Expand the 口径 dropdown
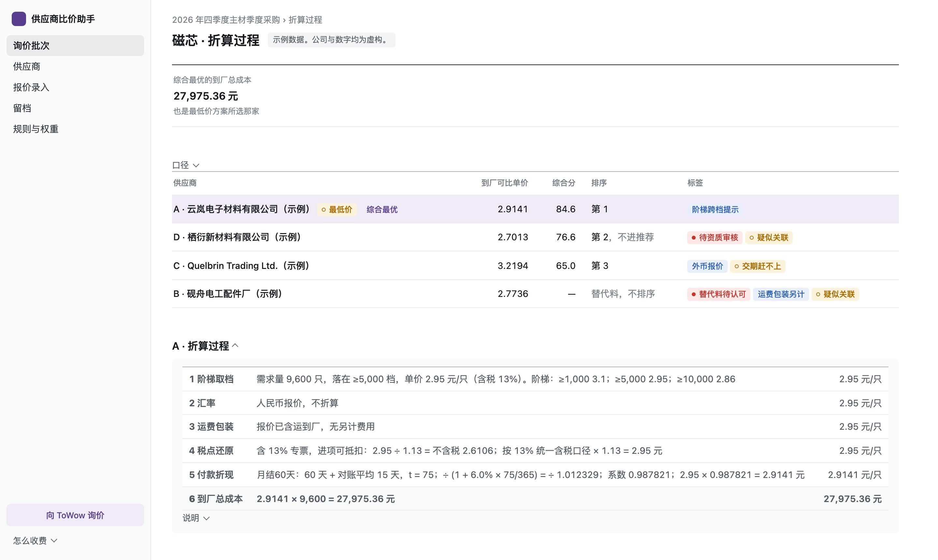Viewport: 938px width, 560px height. tap(186, 165)
